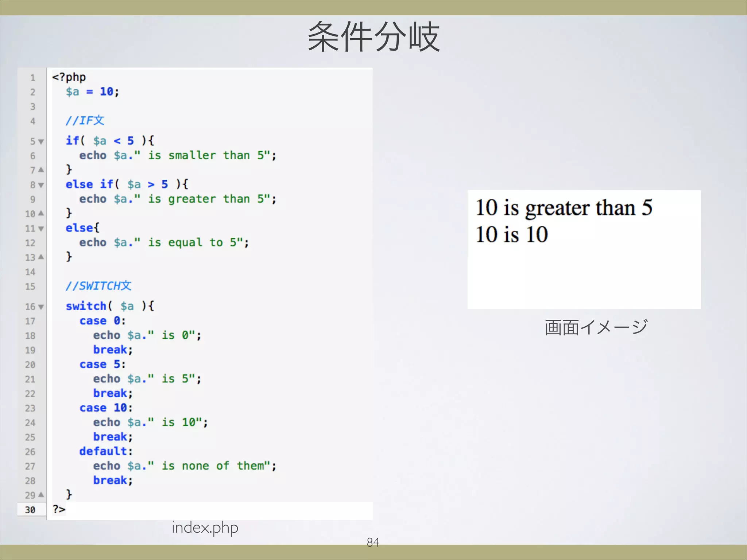Viewport: 747px width, 560px height.
Task: Click the 'switch( $a ){' line
Action: pyautogui.click(x=110, y=306)
